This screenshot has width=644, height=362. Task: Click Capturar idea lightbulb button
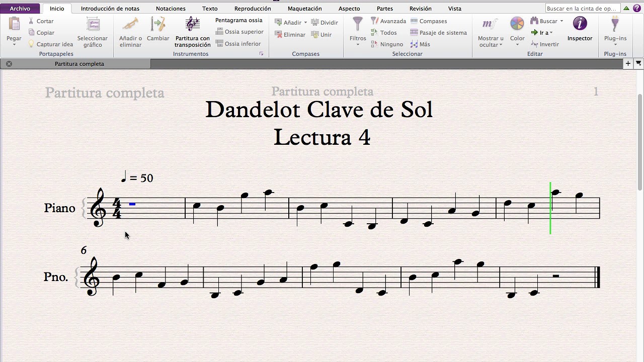50,44
